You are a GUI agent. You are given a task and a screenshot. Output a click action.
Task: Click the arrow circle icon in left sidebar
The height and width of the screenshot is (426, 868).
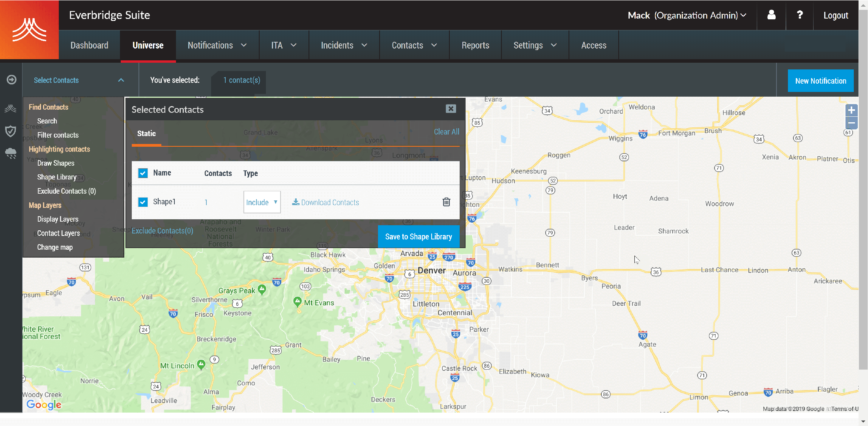point(11,80)
